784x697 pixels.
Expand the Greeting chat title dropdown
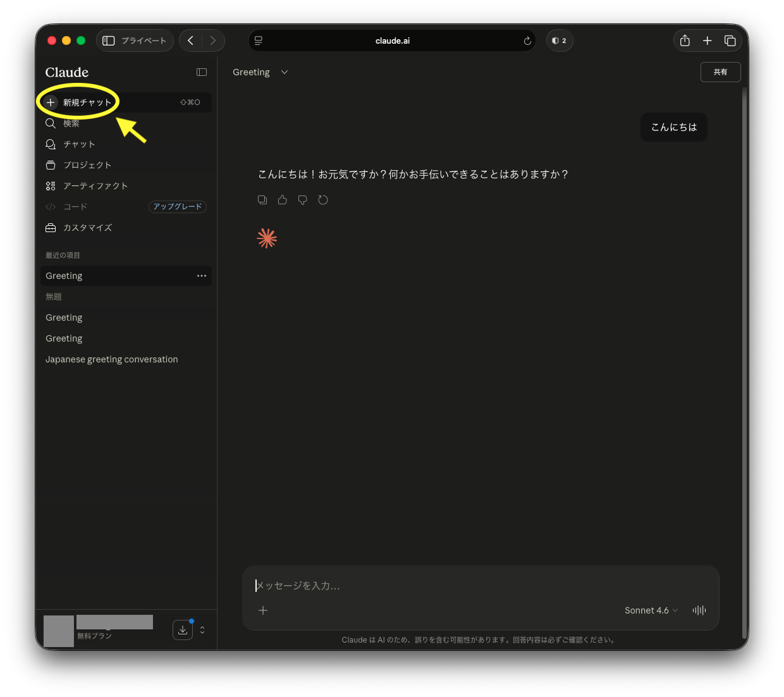pyautogui.click(x=285, y=72)
